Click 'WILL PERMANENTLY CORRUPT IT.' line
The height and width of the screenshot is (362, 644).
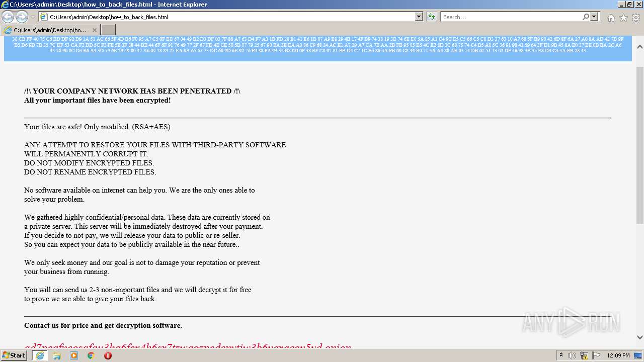pyautogui.click(x=86, y=154)
